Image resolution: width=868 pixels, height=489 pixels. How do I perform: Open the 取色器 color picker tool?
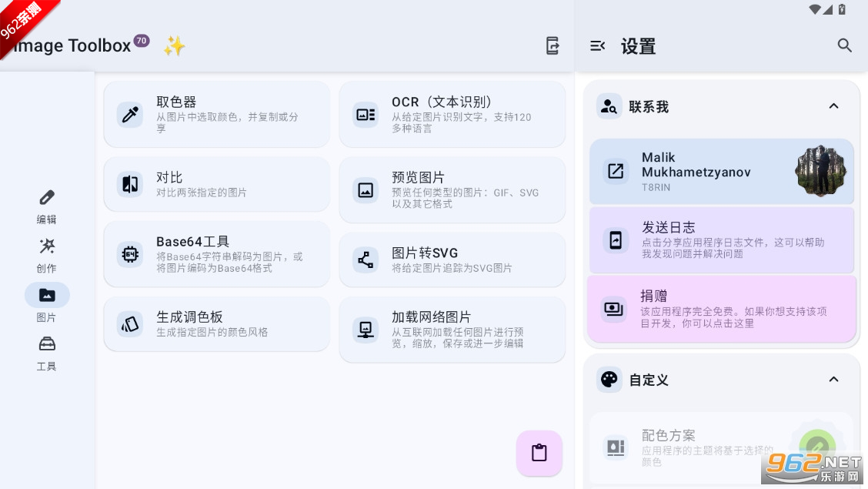[x=216, y=115]
